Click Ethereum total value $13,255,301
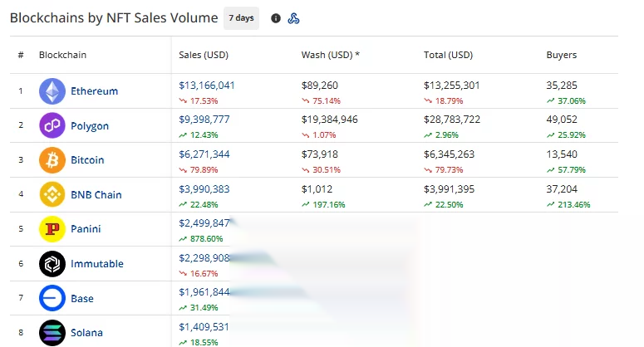Image resolution: width=644 pixels, height=347 pixels. (x=452, y=86)
